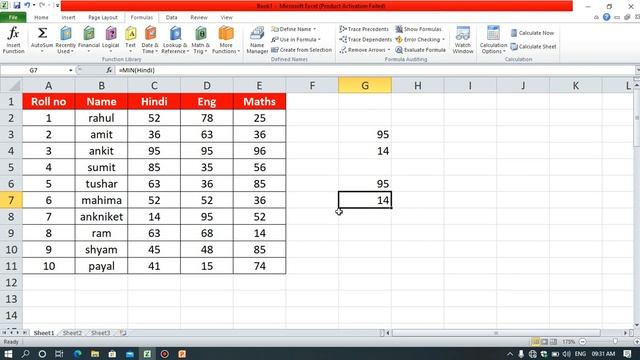Toggle Show Formulas

418,29
